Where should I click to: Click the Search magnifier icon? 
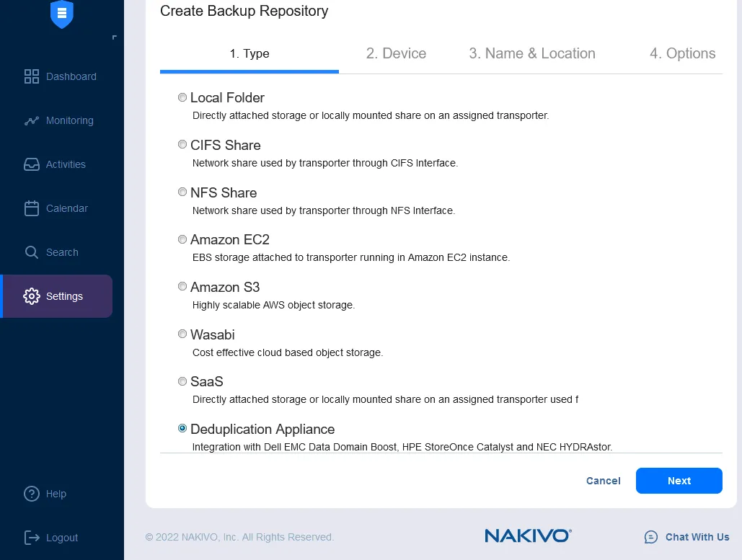point(32,253)
